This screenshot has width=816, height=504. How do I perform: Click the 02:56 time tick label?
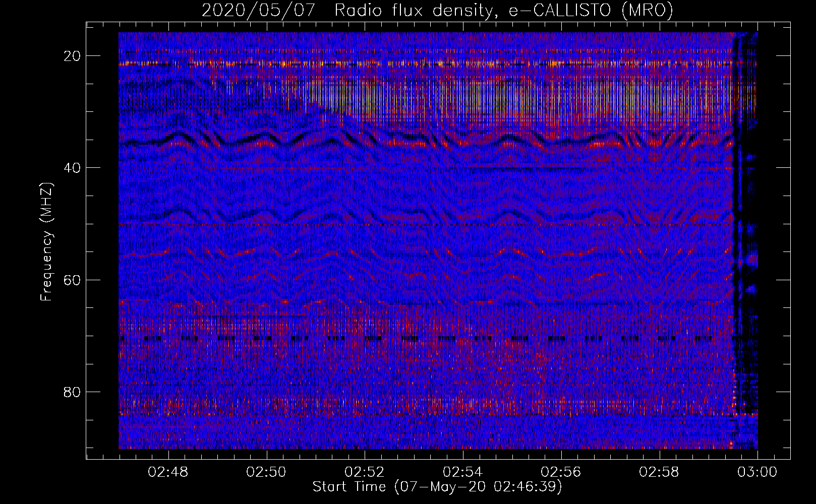(x=561, y=472)
